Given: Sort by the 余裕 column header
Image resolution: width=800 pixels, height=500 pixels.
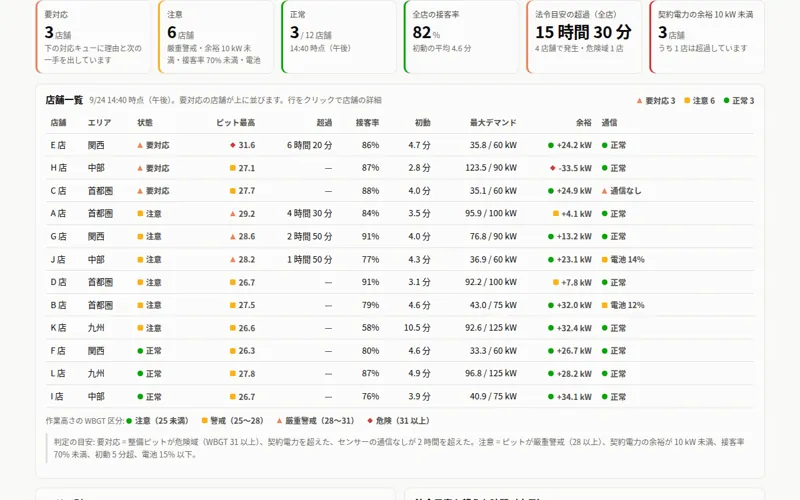Looking at the screenshot, I should point(584,122).
